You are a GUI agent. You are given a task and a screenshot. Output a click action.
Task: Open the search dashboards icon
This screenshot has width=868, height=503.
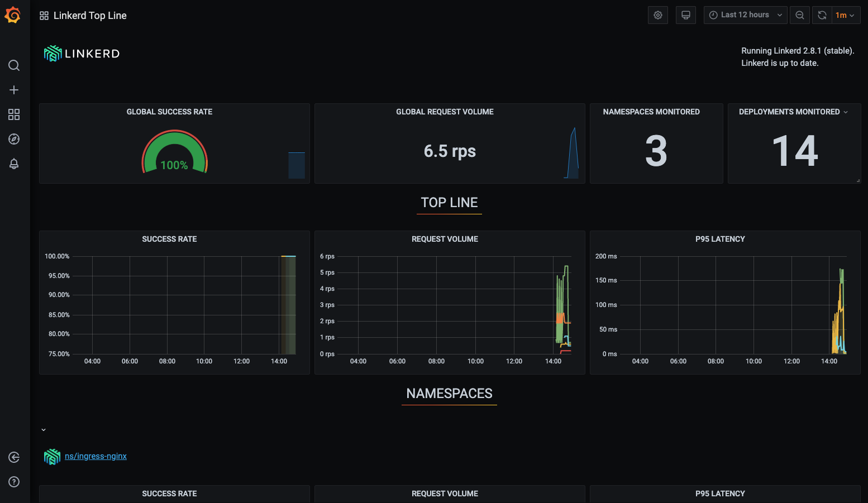tap(14, 65)
